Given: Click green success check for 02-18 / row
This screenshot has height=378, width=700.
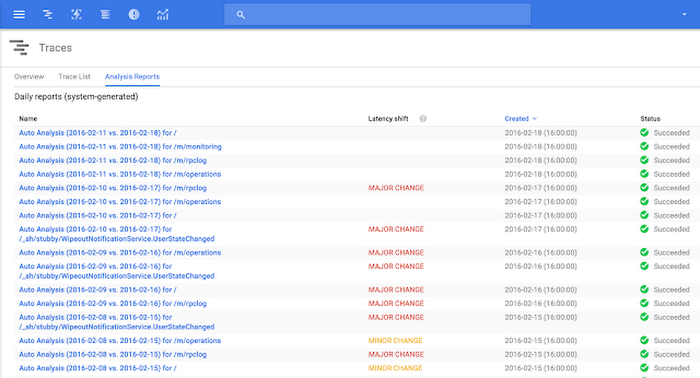Looking at the screenshot, I should click(644, 132).
